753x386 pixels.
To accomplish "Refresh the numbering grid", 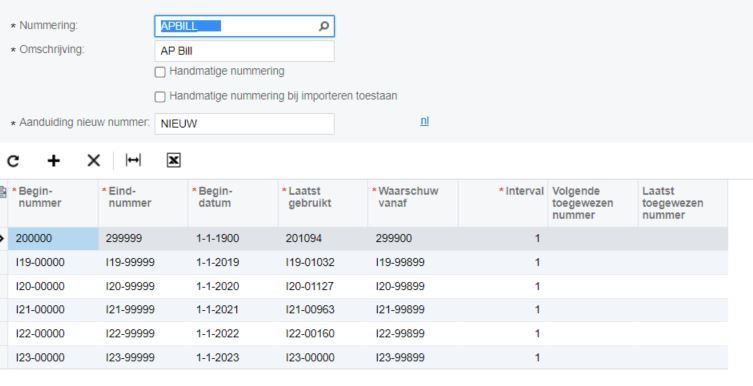I will tap(13, 161).
